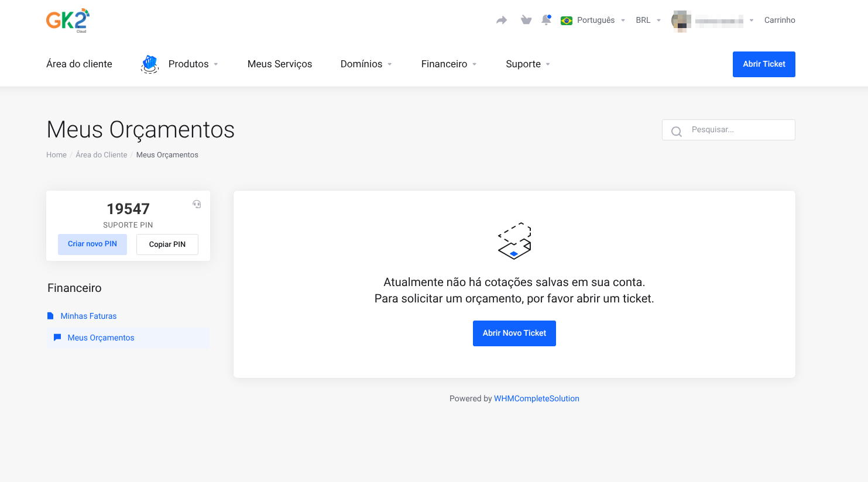Open the BRL currency selector

point(648,20)
